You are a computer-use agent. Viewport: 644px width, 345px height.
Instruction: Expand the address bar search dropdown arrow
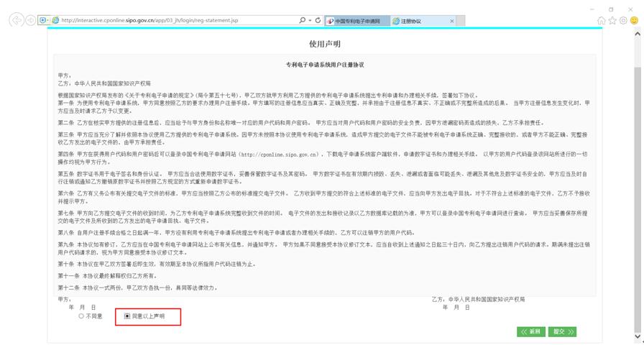(x=310, y=21)
